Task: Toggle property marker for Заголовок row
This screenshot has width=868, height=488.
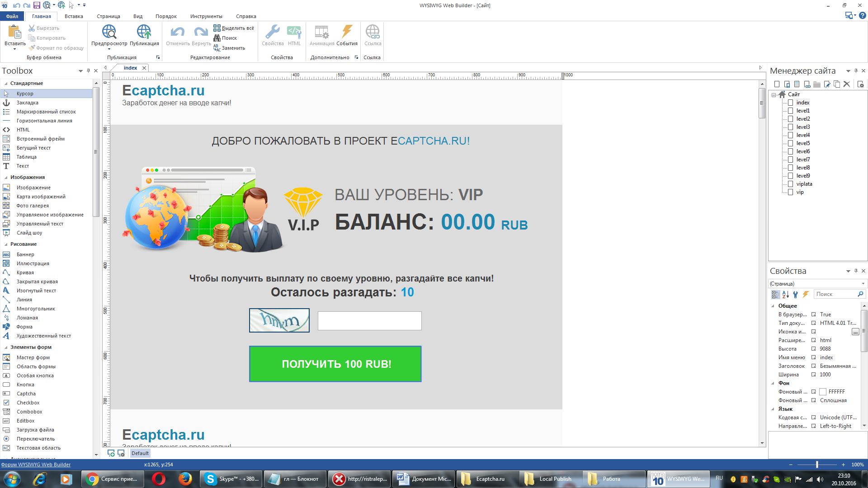Action: pos(814,366)
